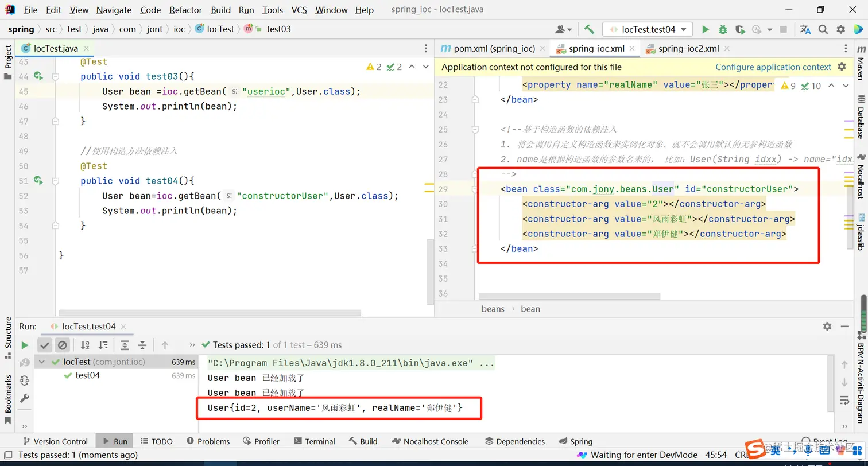The width and height of the screenshot is (868, 466).
Task: Open the Version Control tool window
Action: (55, 441)
